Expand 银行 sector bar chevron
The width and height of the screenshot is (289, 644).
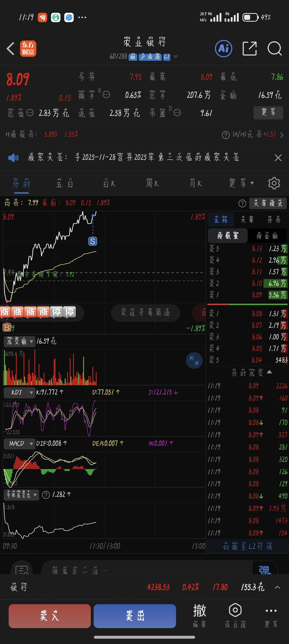pyautogui.click(x=277, y=587)
